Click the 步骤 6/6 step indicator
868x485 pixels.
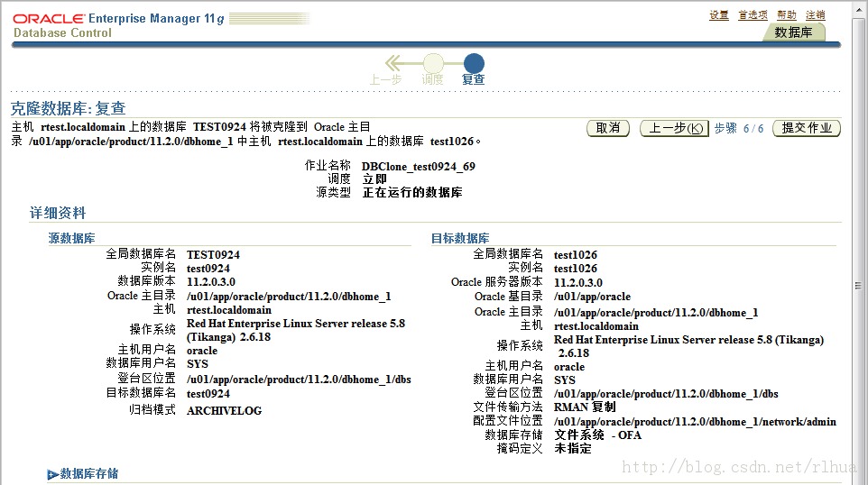[738, 128]
